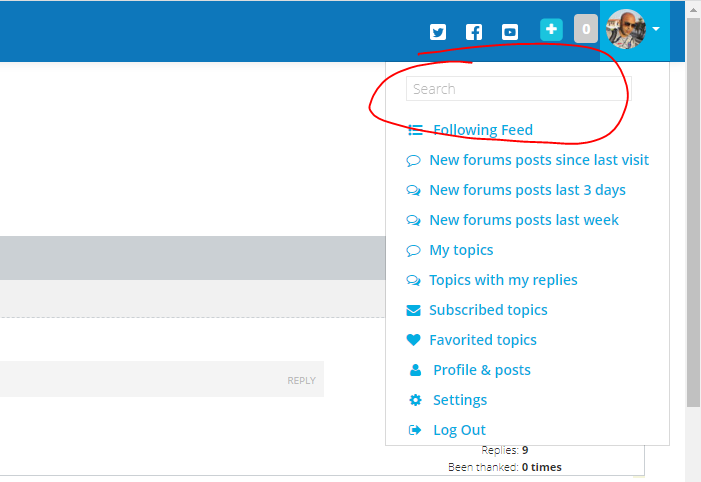Open My topics
The height and width of the screenshot is (482, 701).
[x=461, y=250]
